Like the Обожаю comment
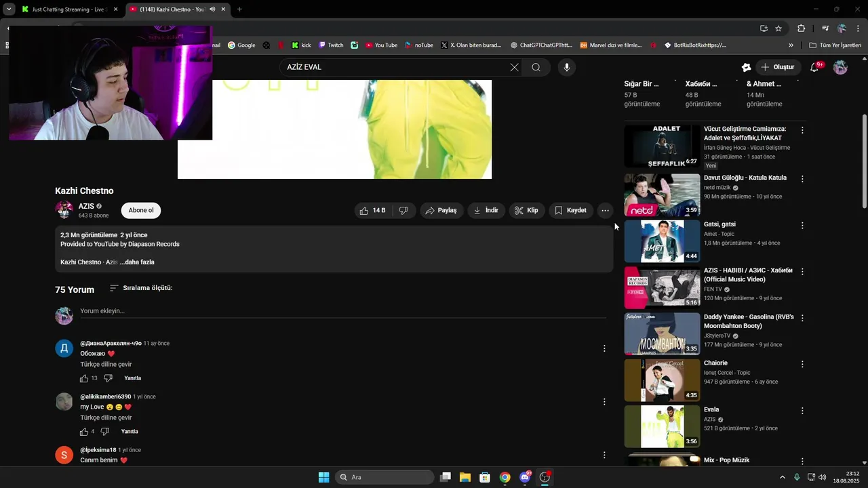 [84, 378]
